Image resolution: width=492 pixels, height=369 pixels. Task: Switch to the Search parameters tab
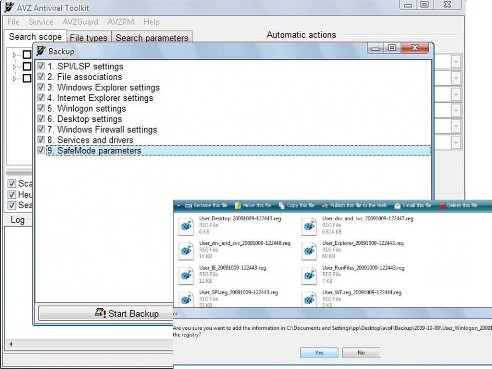152,38
